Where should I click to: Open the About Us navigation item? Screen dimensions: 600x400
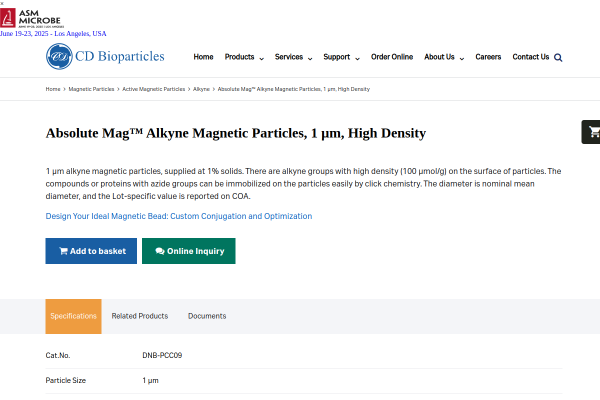tap(439, 57)
